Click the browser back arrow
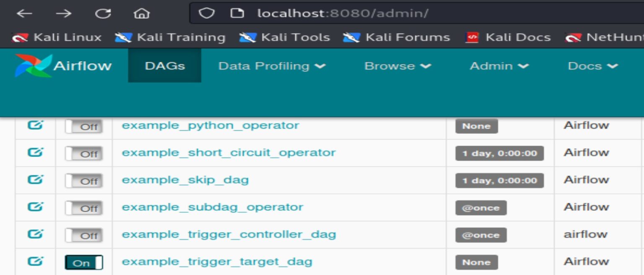 [25, 13]
